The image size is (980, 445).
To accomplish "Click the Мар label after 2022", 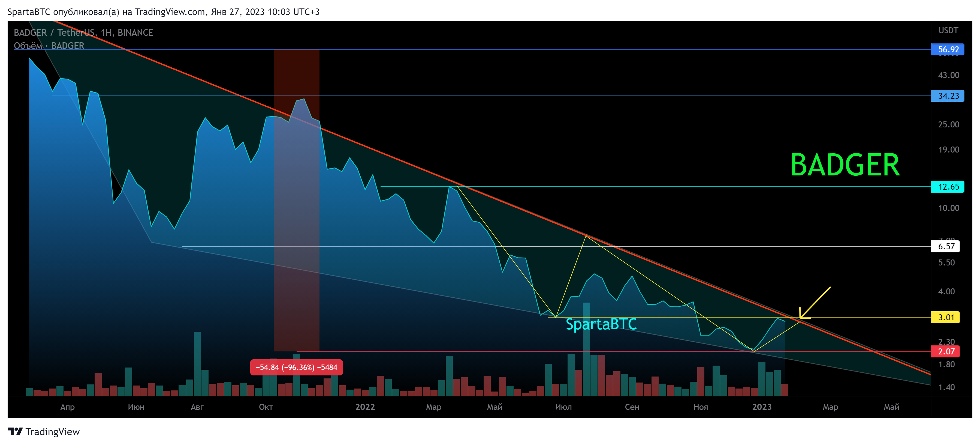I will pos(433,407).
